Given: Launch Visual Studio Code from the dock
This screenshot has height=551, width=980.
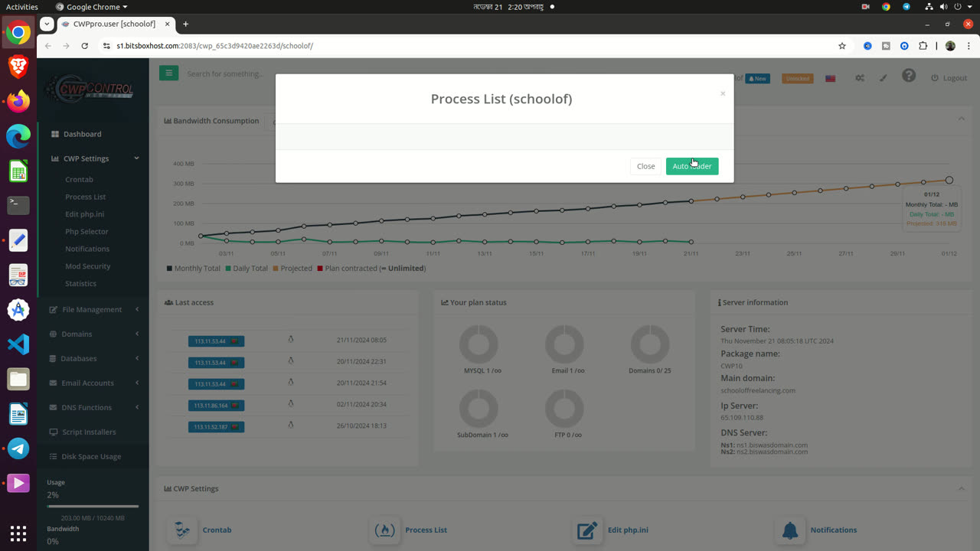Looking at the screenshot, I should coord(18,344).
